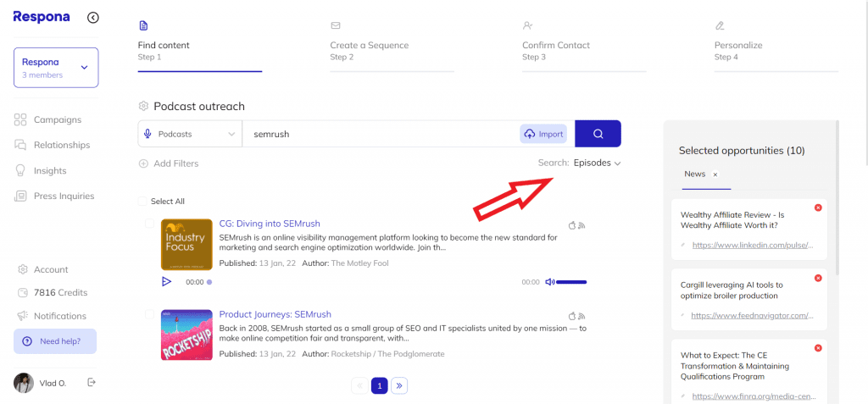Select results page 1
Viewport: 868px width, 404px height.
(x=379, y=385)
